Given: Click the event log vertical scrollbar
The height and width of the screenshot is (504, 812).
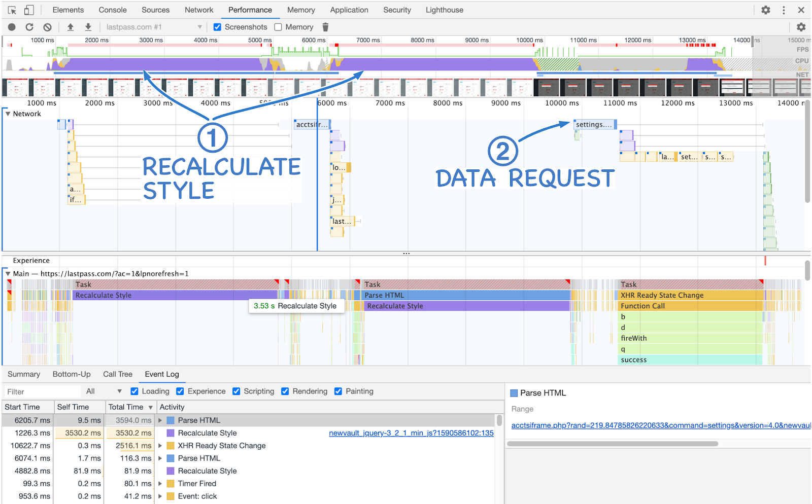Looking at the screenshot, I should pos(499,420).
